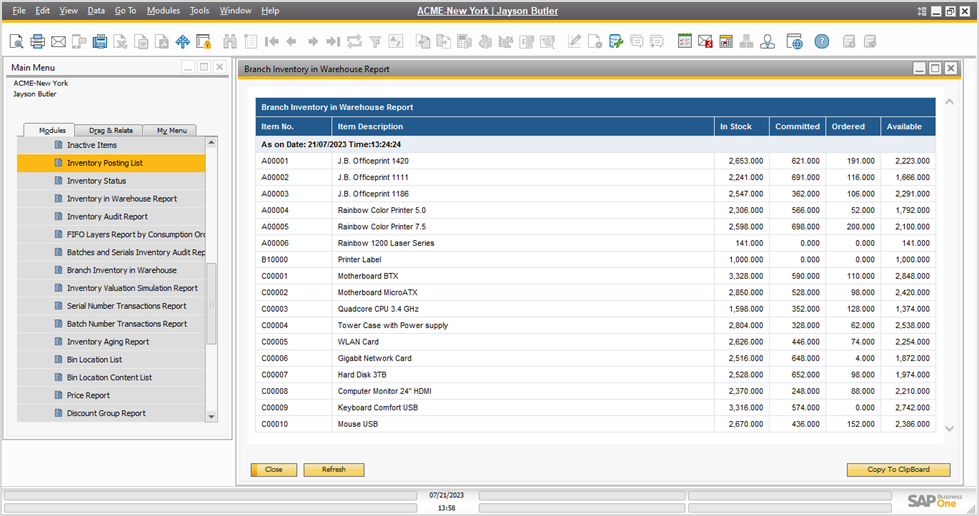
Task: Click Main Menu scrollbar down arrow
Action: (x=211, y=416)
